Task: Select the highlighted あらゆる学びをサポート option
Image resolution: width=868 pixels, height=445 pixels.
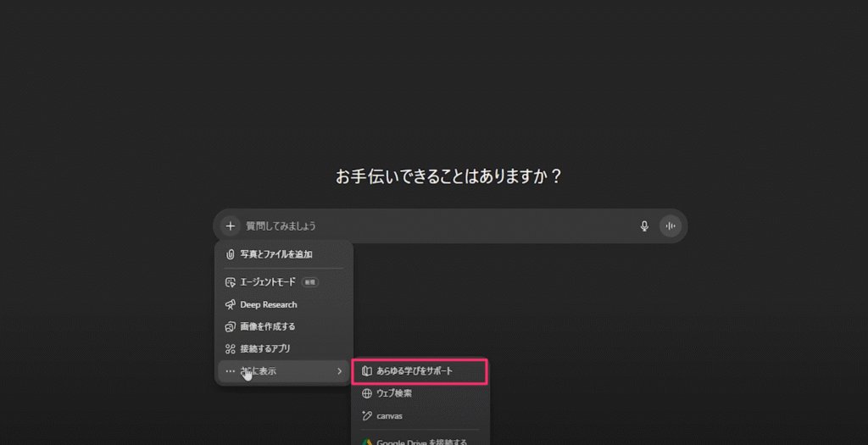Action: click(420, 371)
